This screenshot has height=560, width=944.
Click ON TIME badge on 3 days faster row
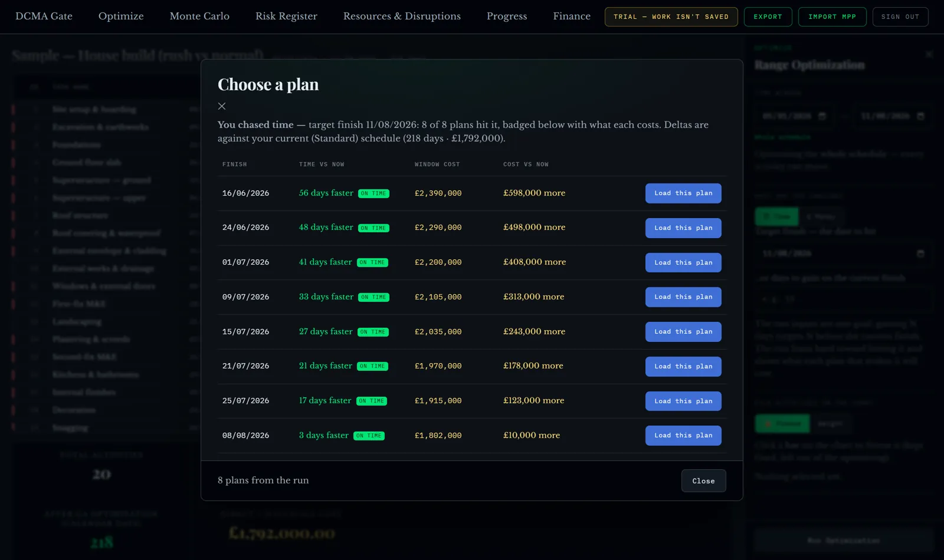coord(369,436)
